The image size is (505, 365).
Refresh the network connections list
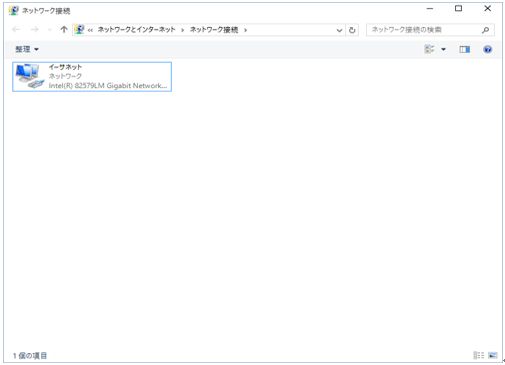pyautogui.click(x=352, y=30)
